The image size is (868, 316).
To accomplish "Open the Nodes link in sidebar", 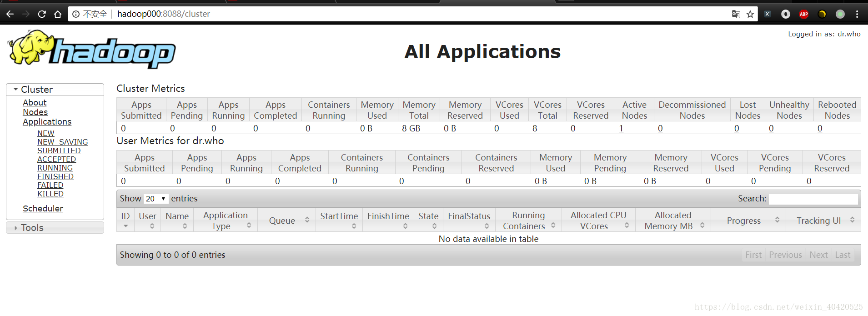I will [x=35, y=112].
